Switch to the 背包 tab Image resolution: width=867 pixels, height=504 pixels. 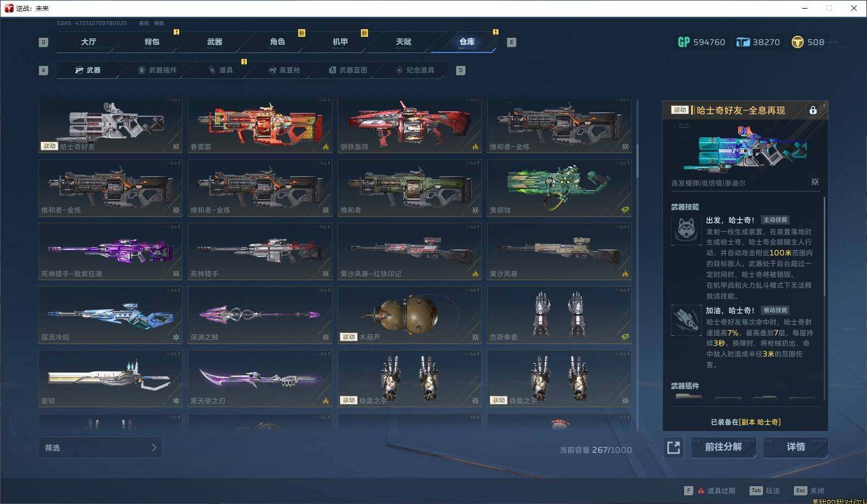[x=152, y=42]
